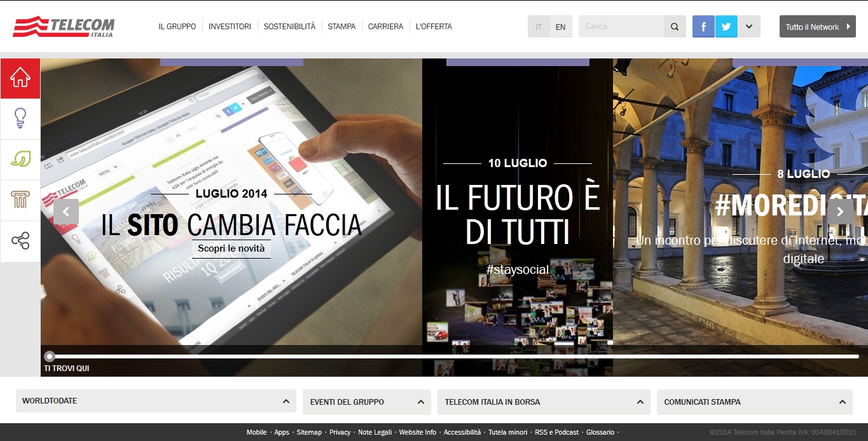Screen dimensions: 868x441
Task: Open RSS e Podcast footer link
Action: (x=557, y=432)
